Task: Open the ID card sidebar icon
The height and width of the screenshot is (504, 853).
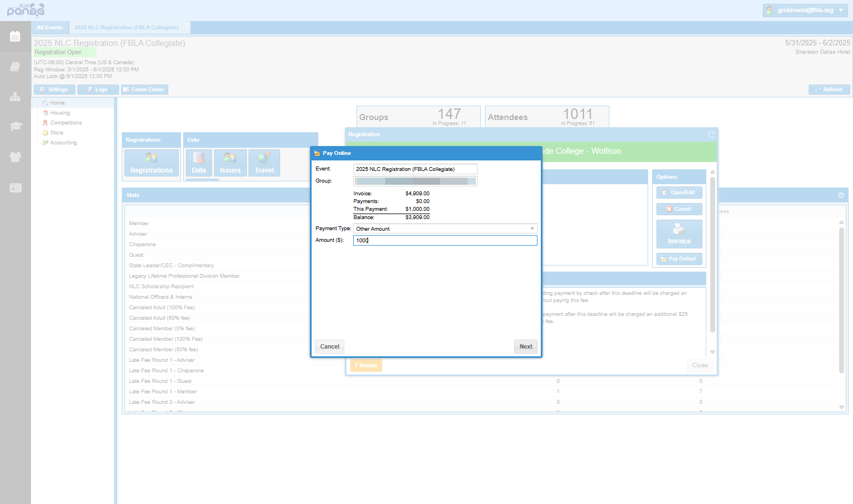Action: [15, 188]
